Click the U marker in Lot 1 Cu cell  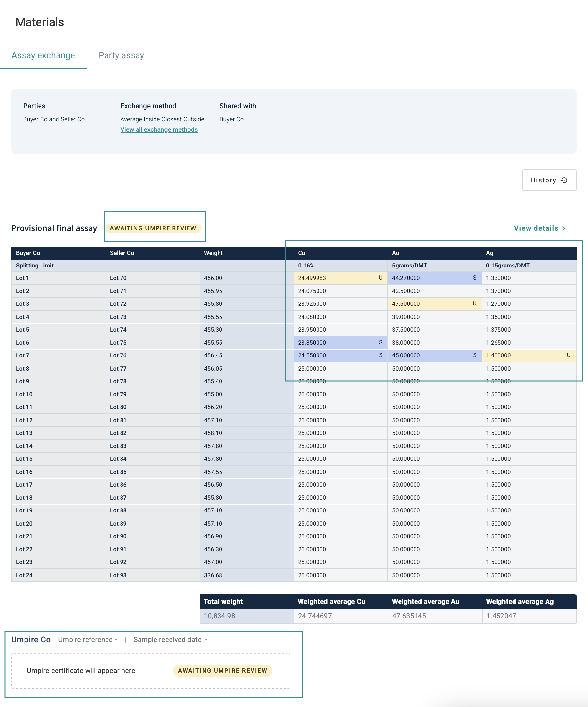click(380, 278)
